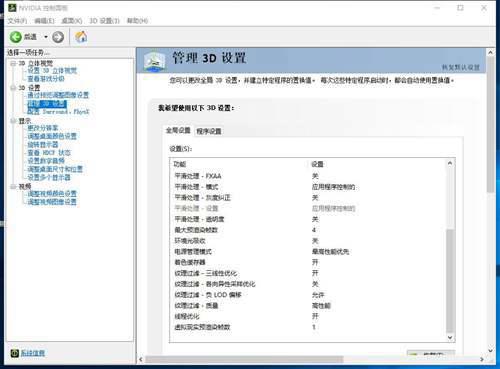Viewport: 500px width, 369px height.
Task: Click settings list scrollbar up arrow
Action: click(x=450, y=163)
